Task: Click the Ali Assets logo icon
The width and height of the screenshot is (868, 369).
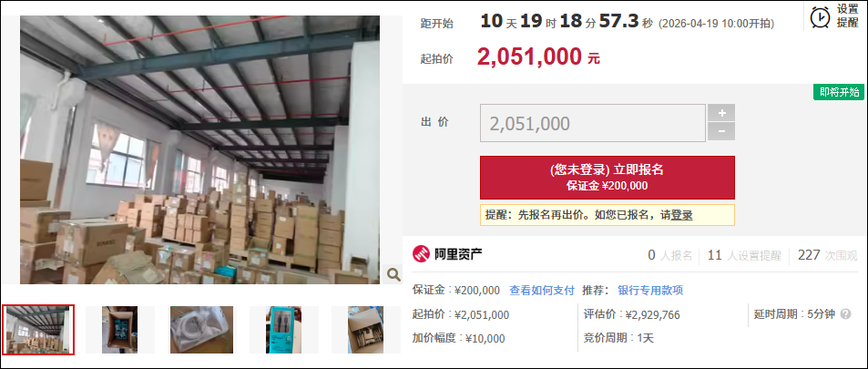Action: coord(422,254)
